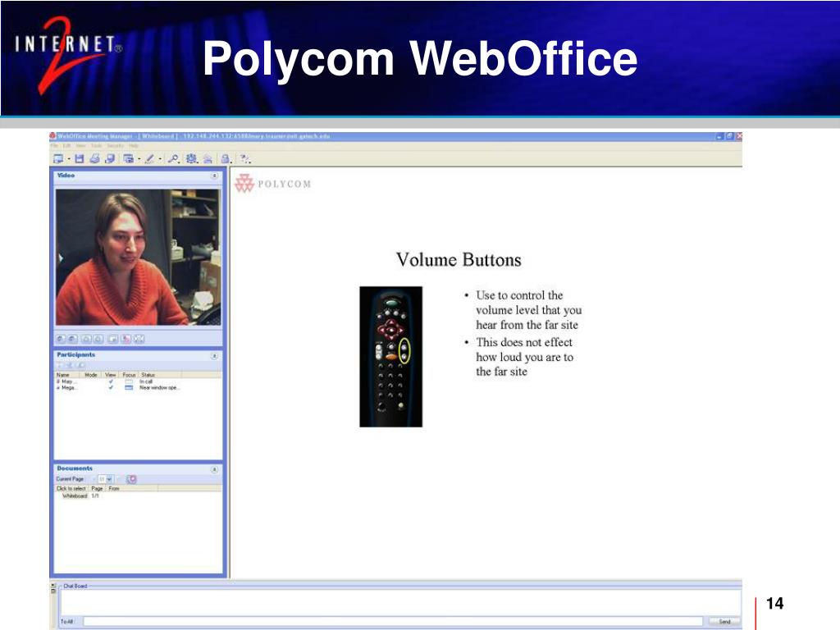Click the chat message input field
This screenshot has height=630, width=840.
[393, 621]
